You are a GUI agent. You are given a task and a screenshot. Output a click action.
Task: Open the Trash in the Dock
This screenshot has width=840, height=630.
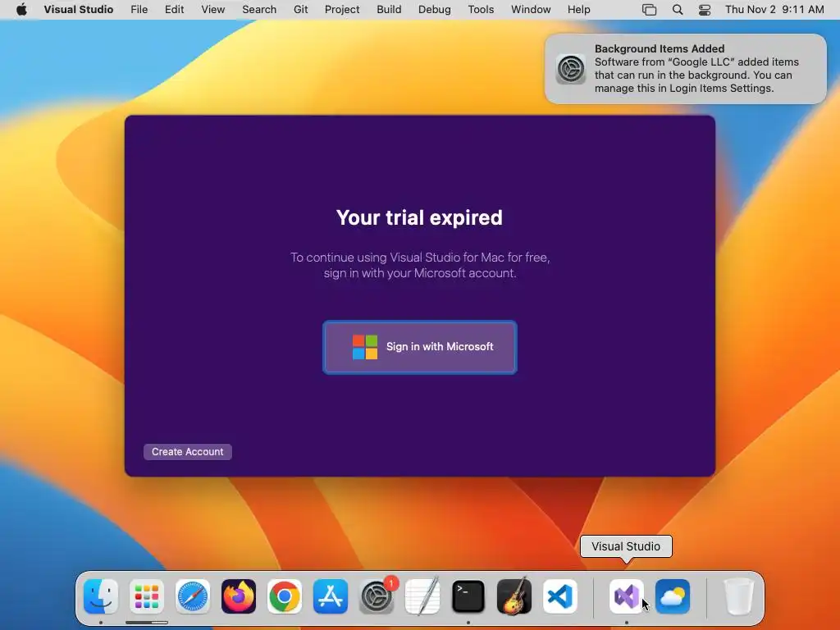[x=739, y=596]
